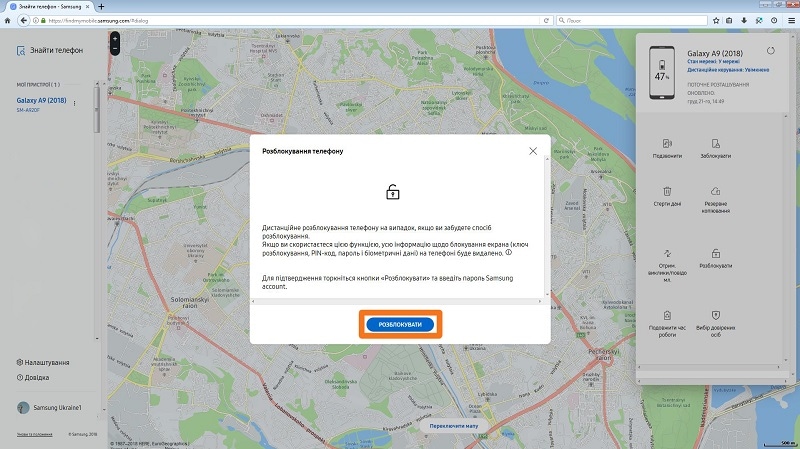
Task: Click the phone battery 47% image
Action: click(x=662, y=73)
